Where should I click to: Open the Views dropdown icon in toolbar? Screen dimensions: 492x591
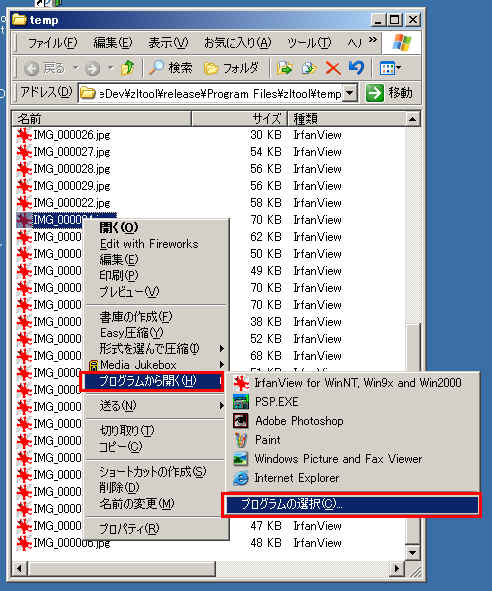(x=390, y=68)
